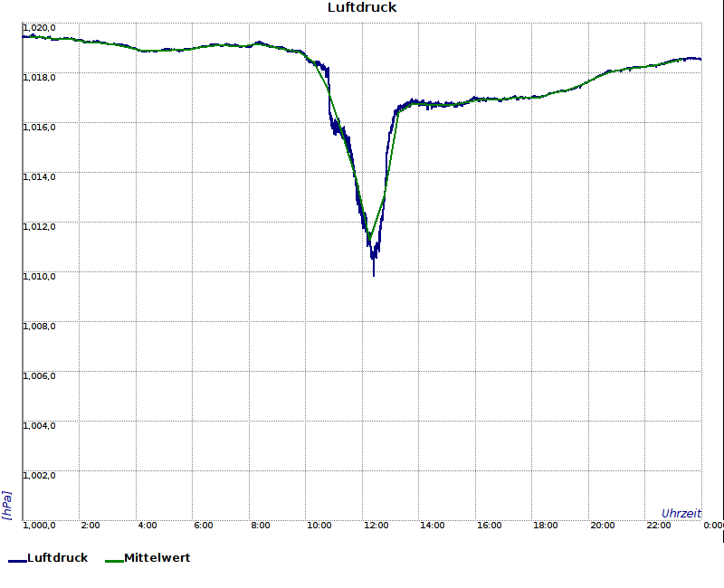Click the 1,008,0 y-axis value
The image size is (724, 588).
39,327
